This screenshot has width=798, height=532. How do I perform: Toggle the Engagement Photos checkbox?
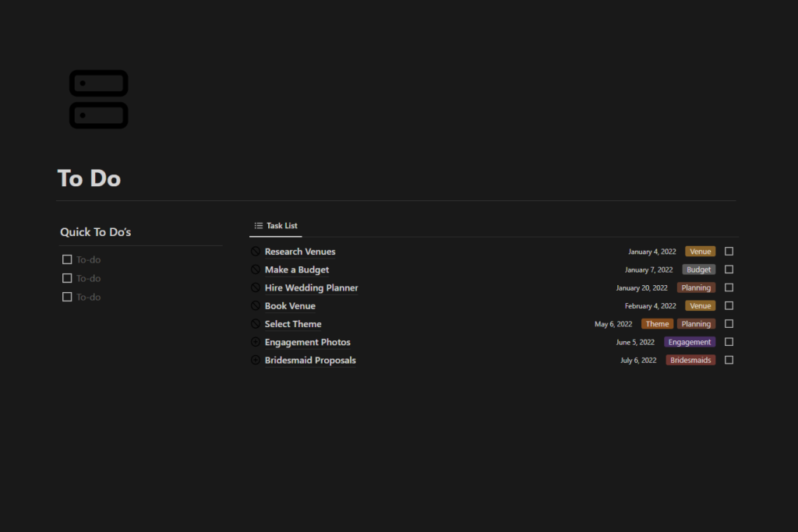pyautogui.click(x=729, y=342)
